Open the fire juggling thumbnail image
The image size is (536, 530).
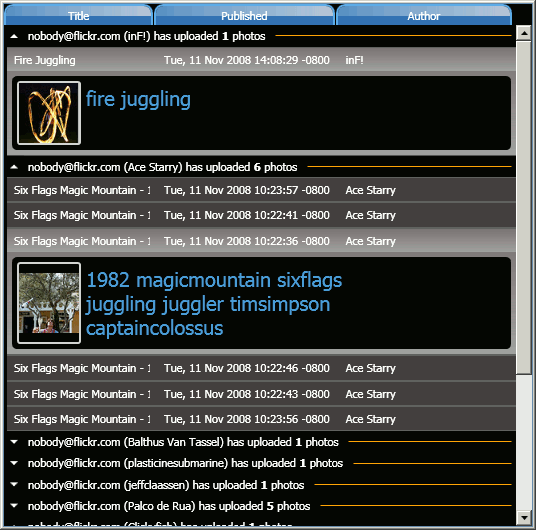[49, 113]
